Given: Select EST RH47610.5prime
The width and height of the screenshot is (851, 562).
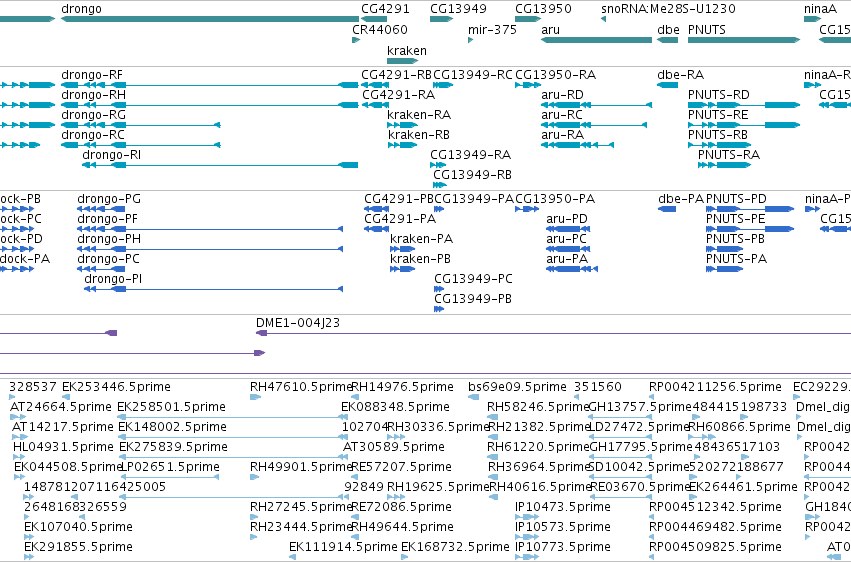Looking at the screenshot, I should [302, 387].
